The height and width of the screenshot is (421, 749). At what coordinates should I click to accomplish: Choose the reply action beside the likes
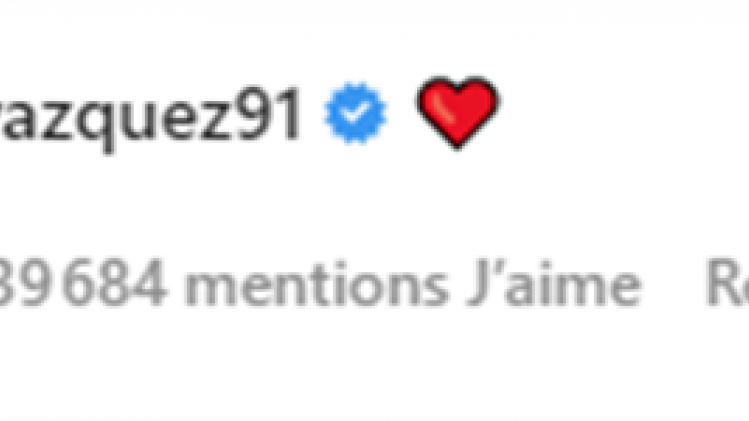728,283
